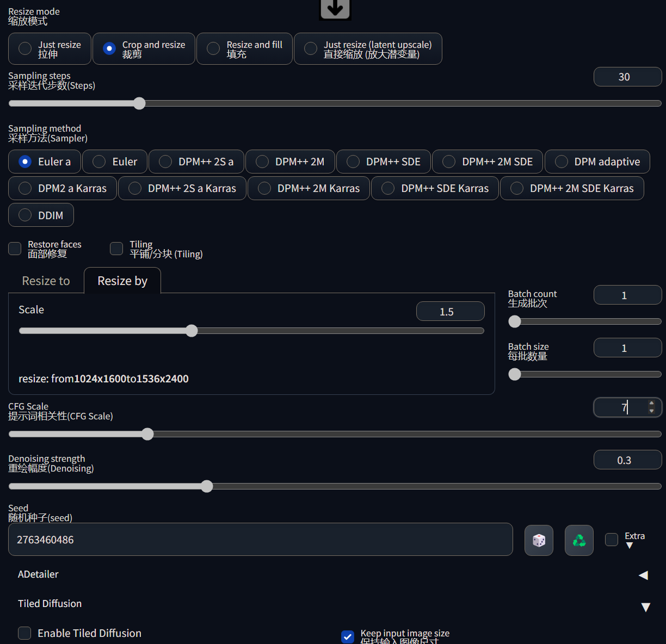Check the Extra seed checkbox
Image resolution: width=666 pixels, height=644 pixels.
click(611, 540)
